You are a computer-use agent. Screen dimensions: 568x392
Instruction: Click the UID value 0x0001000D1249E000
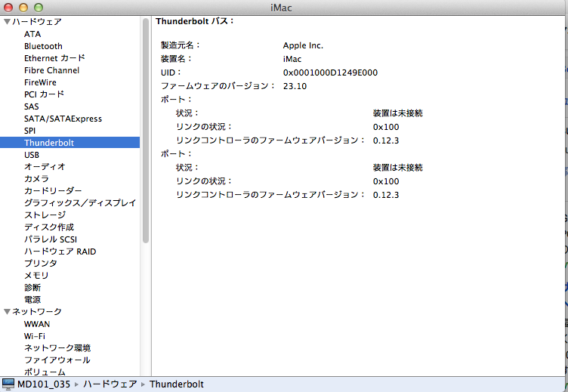pos(330,73)
